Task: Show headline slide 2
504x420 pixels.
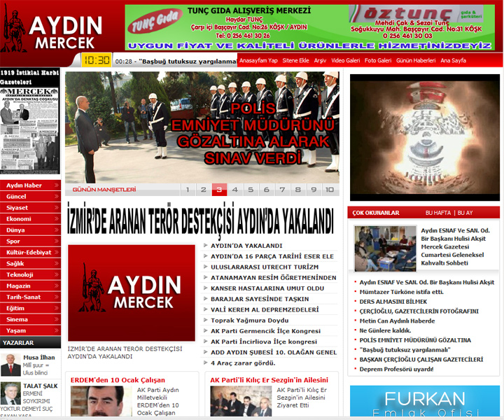Action: point(204,190)
